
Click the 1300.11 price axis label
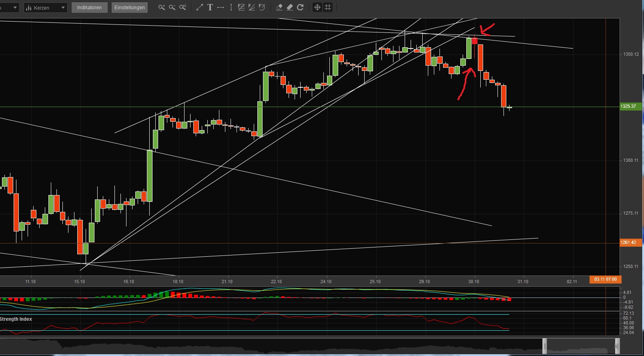[x=631, y=161]
